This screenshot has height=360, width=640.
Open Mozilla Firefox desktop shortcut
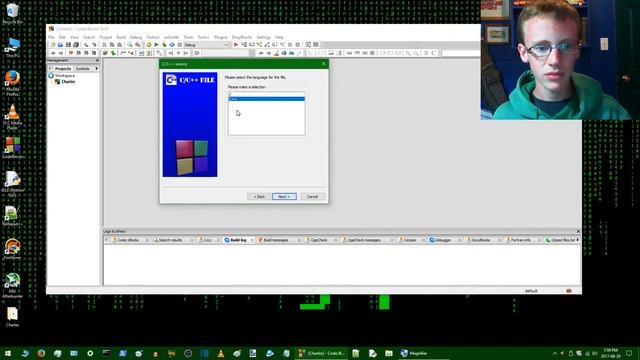12,83
